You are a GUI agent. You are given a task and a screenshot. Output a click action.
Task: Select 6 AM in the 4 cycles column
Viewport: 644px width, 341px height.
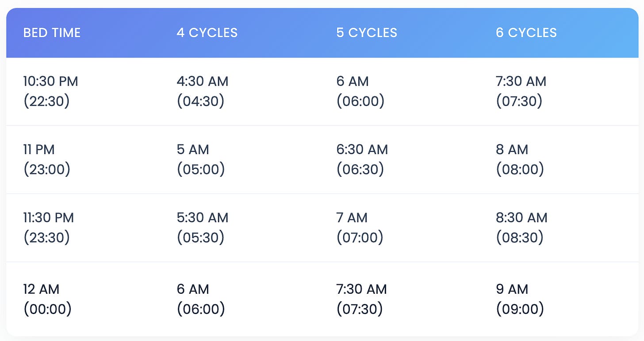pos(201,299)
